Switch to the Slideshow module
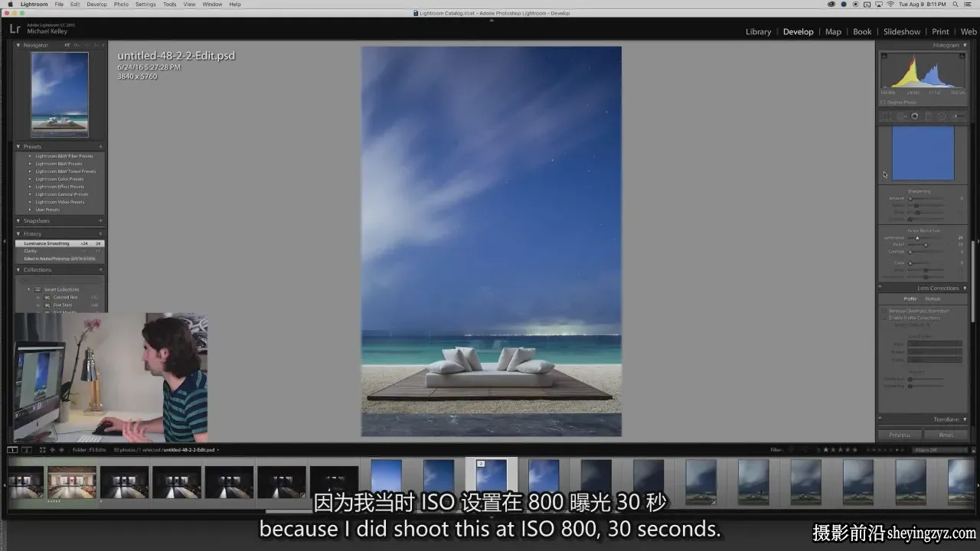The width and height of the screenshot is (980, 551). (902, 32)
